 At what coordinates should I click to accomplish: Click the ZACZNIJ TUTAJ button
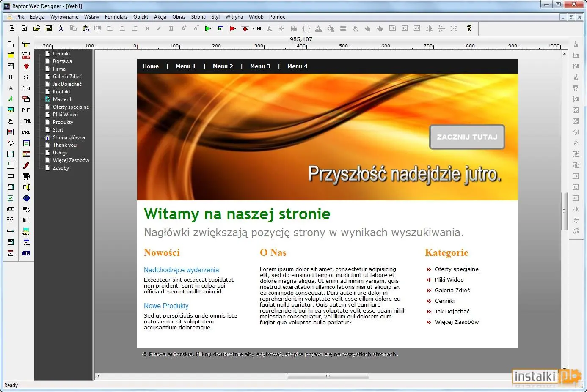(467, 137)
